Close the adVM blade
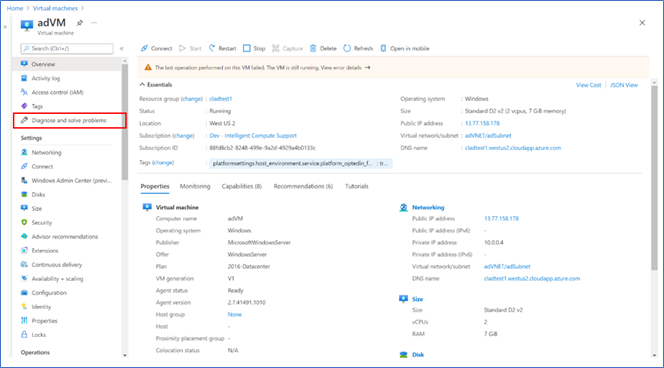664x368 pixels. click(x=642, y=23)
